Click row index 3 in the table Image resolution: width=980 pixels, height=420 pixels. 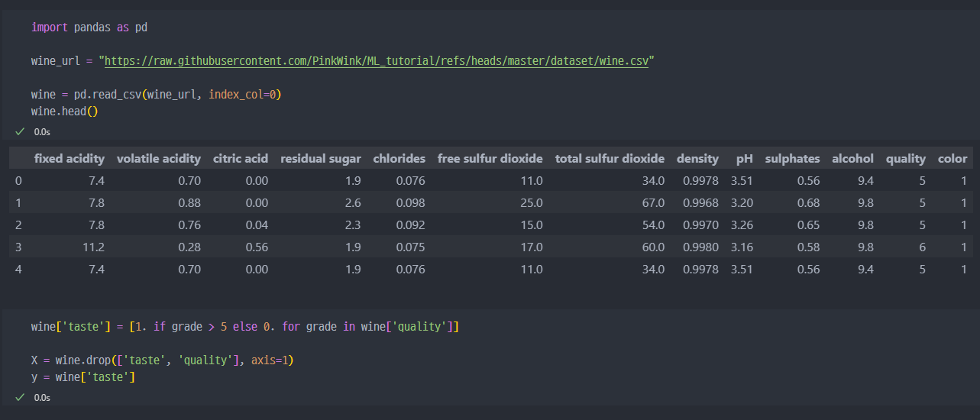pos(18,247)
